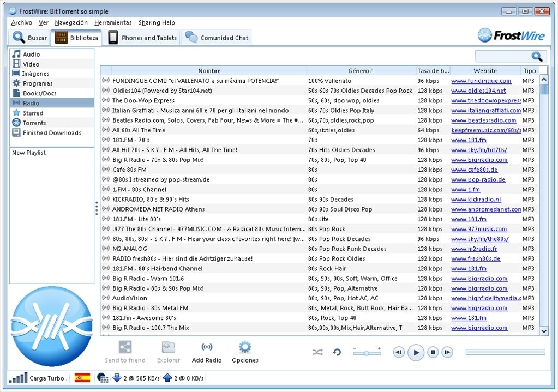Start playback with the play button

pyautogui.click(x=416, y=353)
